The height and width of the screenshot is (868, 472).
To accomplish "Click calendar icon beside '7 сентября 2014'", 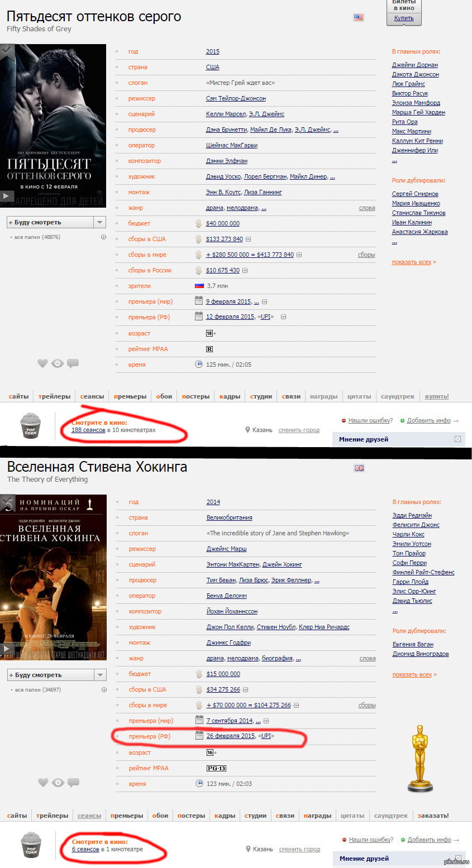I will tap(199, 720).
